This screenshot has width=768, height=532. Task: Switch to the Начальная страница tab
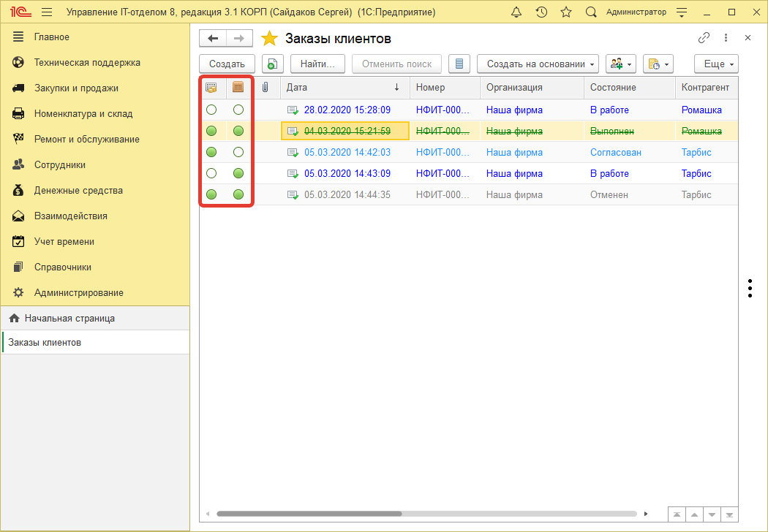tap(69, 319)
